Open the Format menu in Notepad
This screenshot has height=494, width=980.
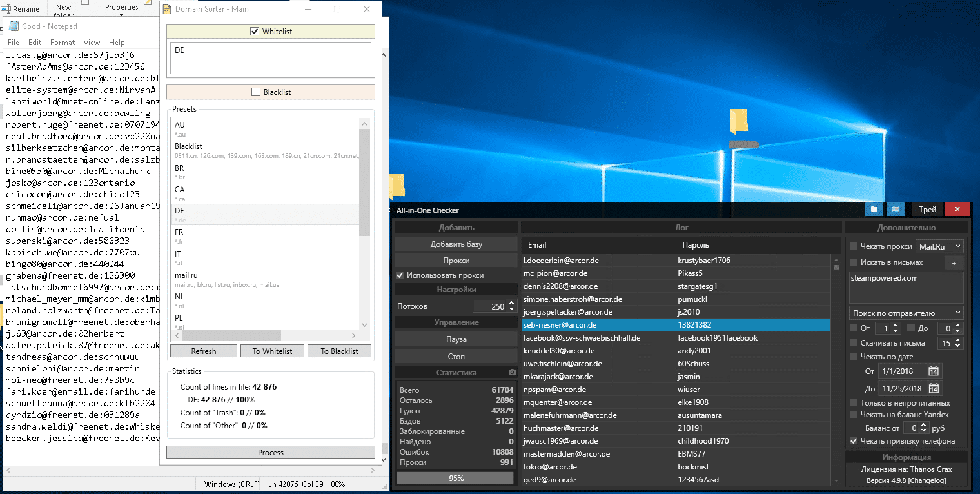click(63, 43)
